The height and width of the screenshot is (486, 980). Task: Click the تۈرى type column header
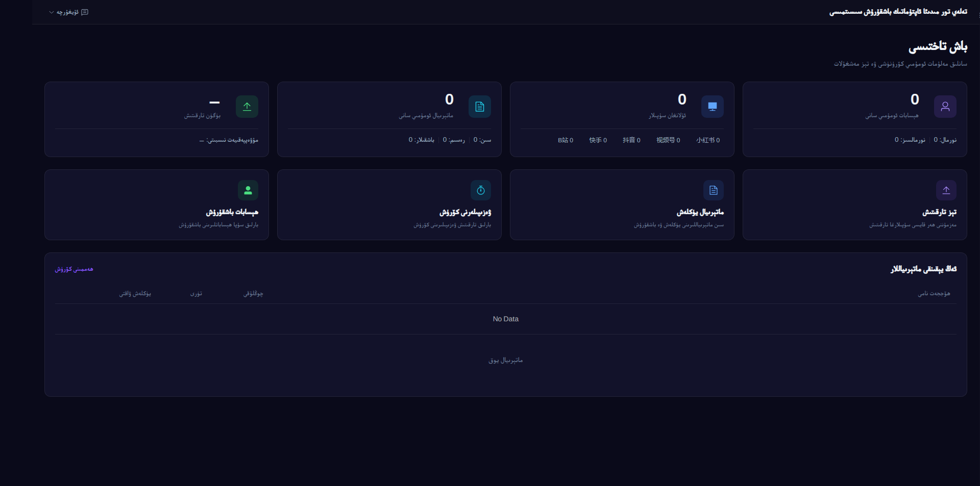pos(197,293)
